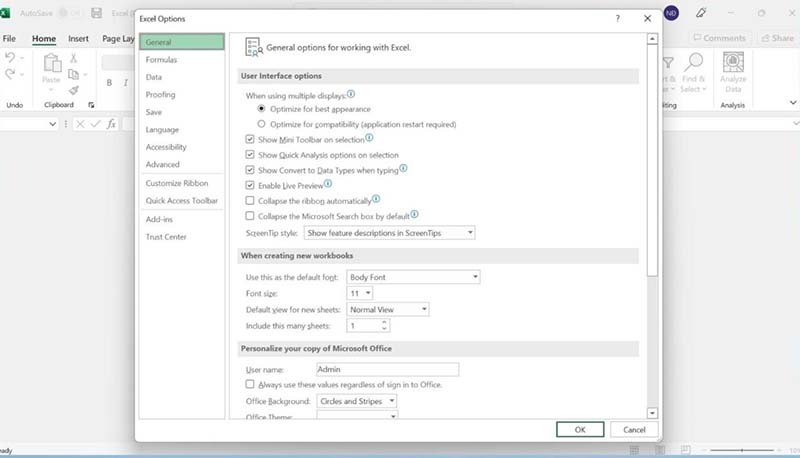The height and width of the screenshot is (458, 800).
Task: Open the ScreenTip style dropdown
Action: coord(389,233)
